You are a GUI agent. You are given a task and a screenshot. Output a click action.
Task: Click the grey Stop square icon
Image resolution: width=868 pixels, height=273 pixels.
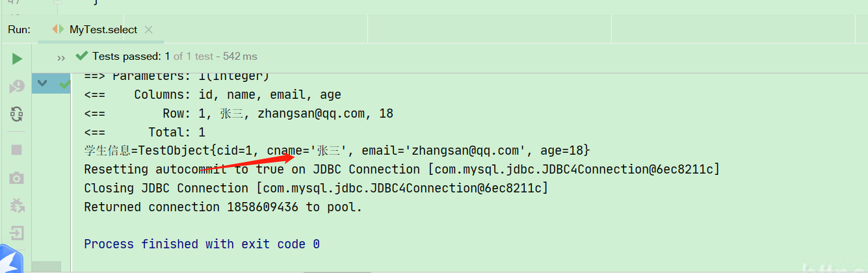click(x=17, y=149)
